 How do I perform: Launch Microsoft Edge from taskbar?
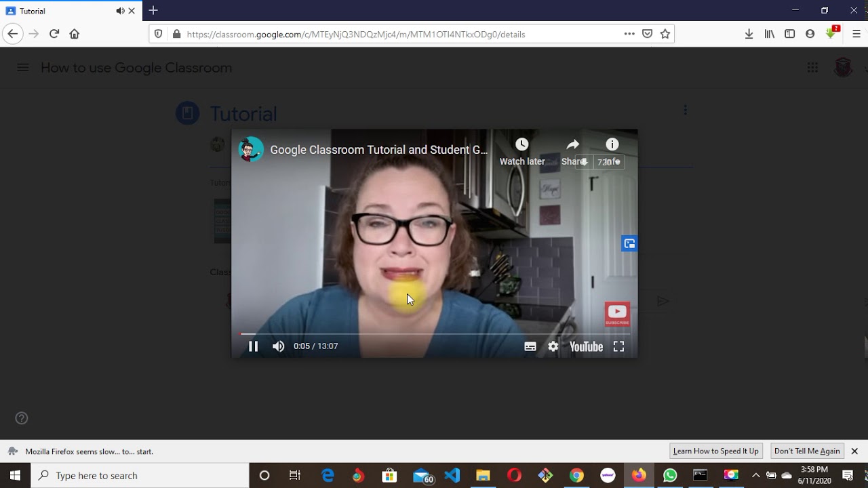point(328,475)
